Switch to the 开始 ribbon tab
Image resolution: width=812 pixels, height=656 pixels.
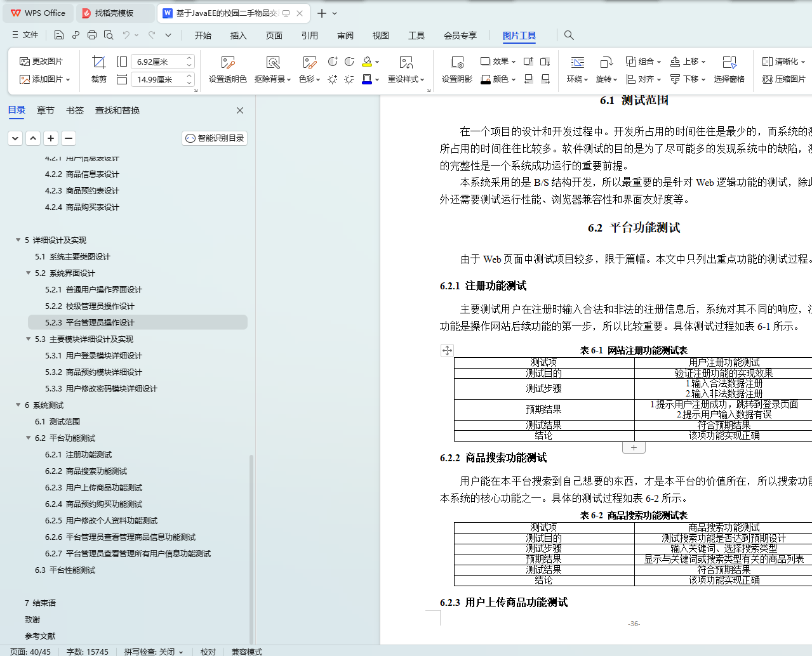coord(203,36)
